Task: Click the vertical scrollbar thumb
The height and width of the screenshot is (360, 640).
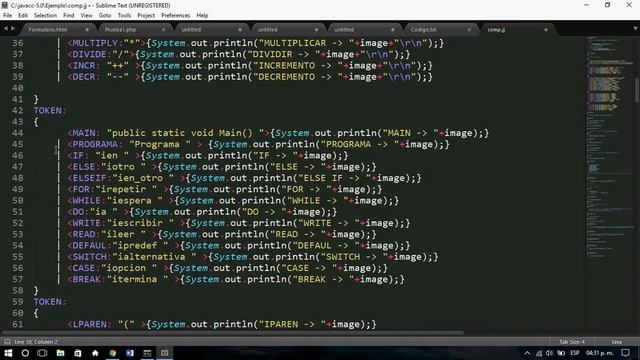Action: click(637, 90)
